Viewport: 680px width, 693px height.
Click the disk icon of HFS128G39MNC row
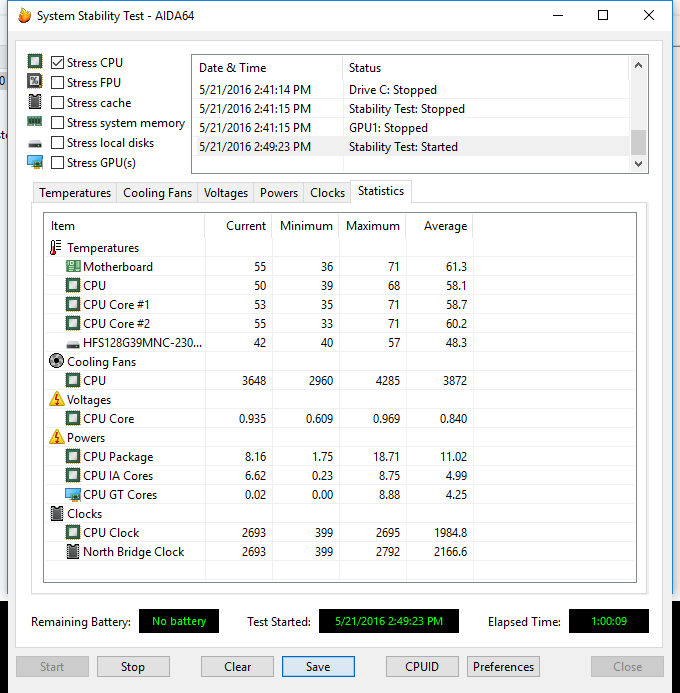tap(72, 344)
